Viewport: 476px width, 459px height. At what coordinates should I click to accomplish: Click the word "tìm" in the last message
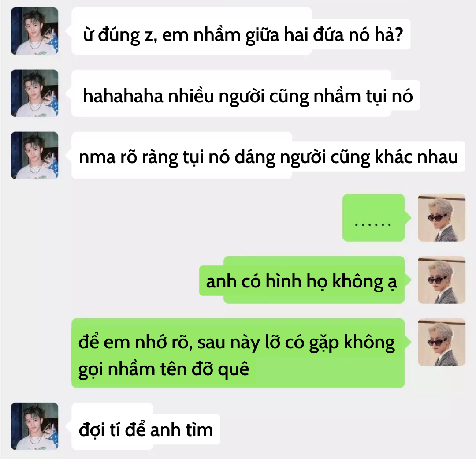200,430
